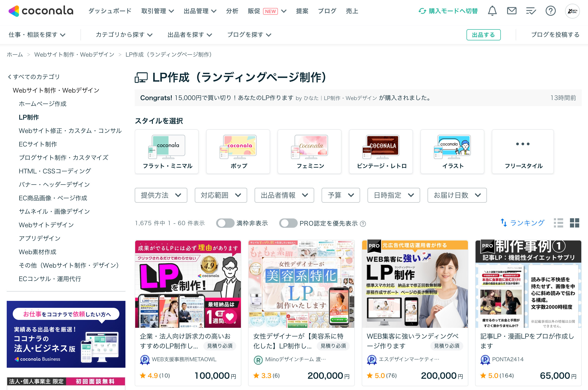Image resolution: width=588 pixels, height=390 pixels.
Task: Expand 出品者を探す menu
Action: [190, 35]
